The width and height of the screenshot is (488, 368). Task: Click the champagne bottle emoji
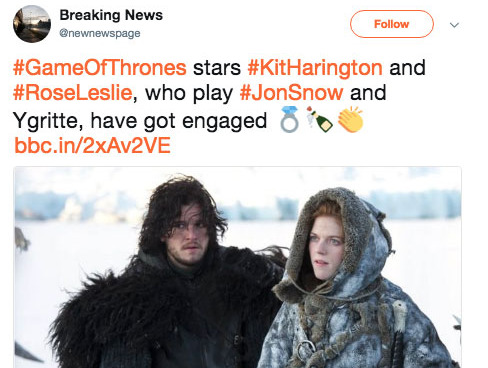319,119
